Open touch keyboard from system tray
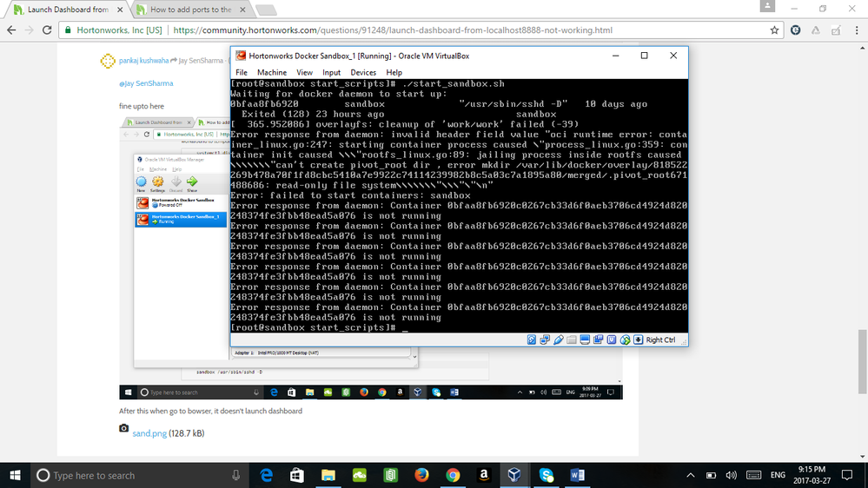This screenshot has height=488, width=868. (753, 475)
